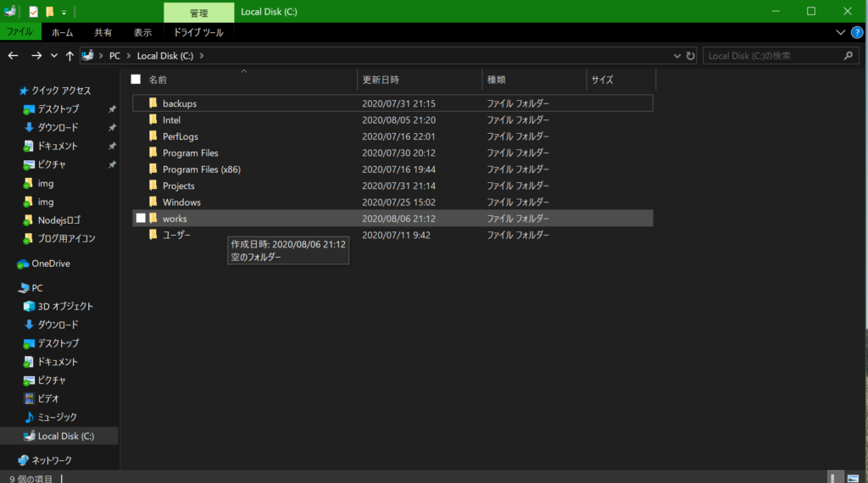Screen dimensions: 868x483
Task: Collapse the クイック アクセス tree section
Action: [11, 91]
